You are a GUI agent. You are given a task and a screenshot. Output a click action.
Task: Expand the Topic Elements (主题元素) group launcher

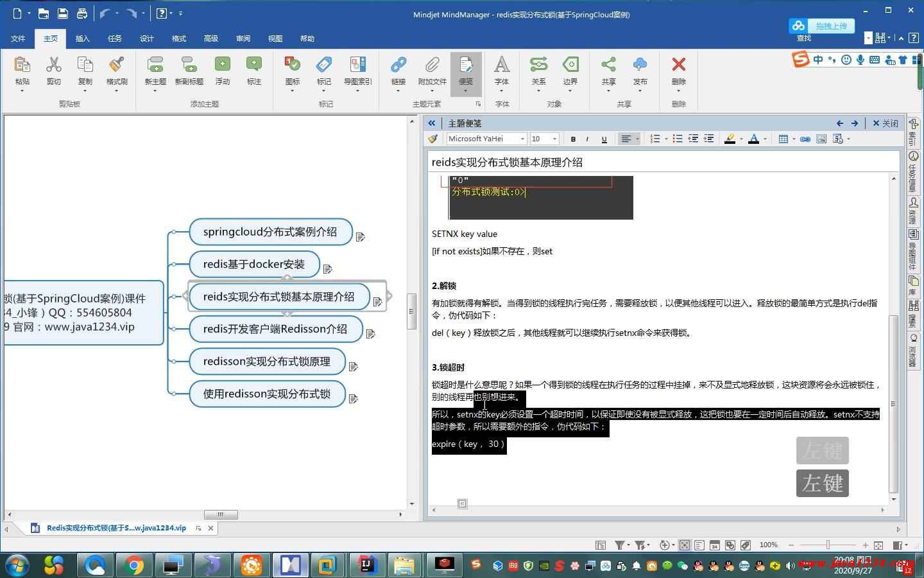[478, 104]
